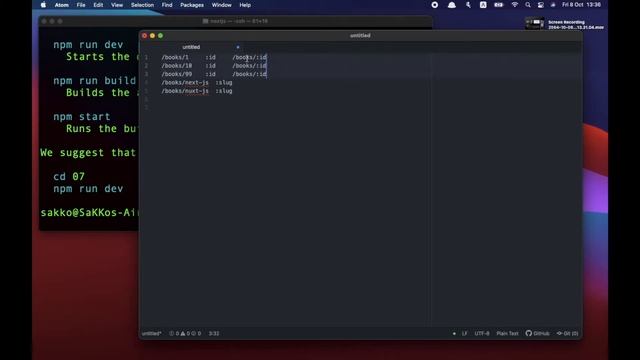Open the Wi-Fi menu icon
Viewport: 640px width, 360px height.
(515, 5)
